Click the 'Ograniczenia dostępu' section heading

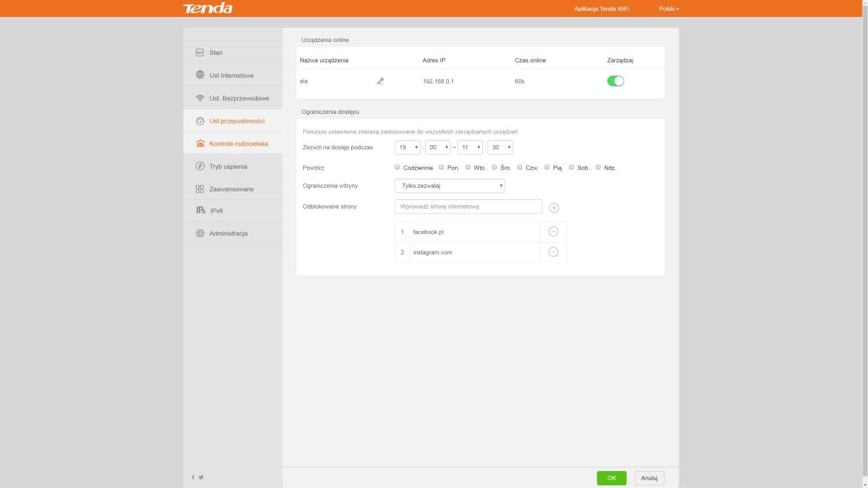coord(330,111)
